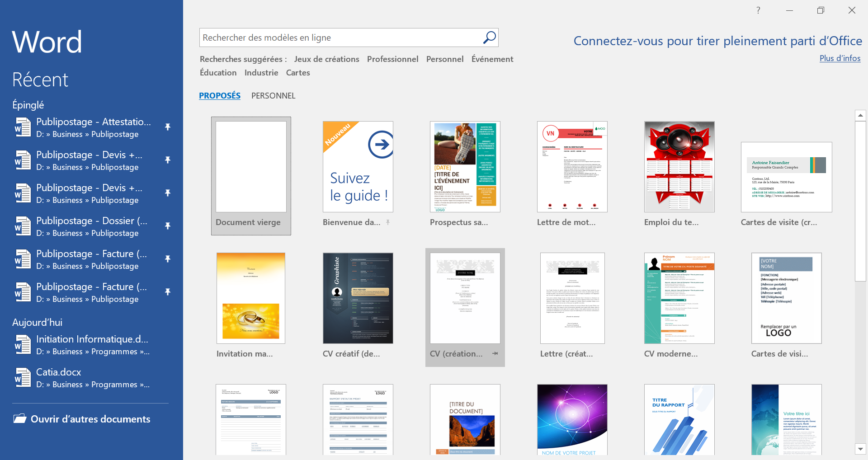Select the Lettre (créat... template

tap(572, 298)
